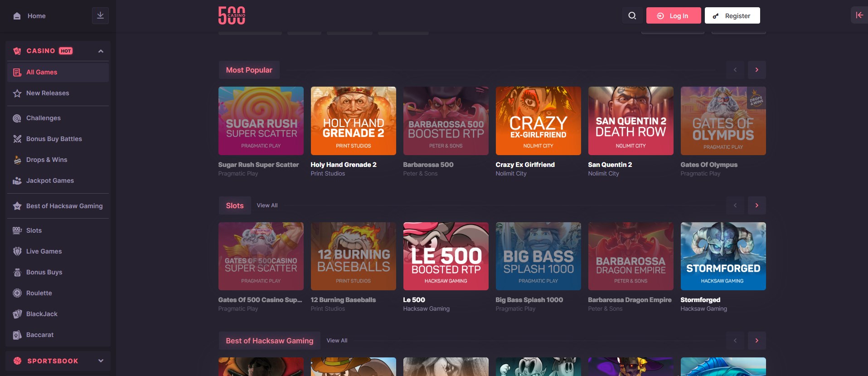Click the Slots section heading
Screen dimensions: 868x376
[235, 205]
